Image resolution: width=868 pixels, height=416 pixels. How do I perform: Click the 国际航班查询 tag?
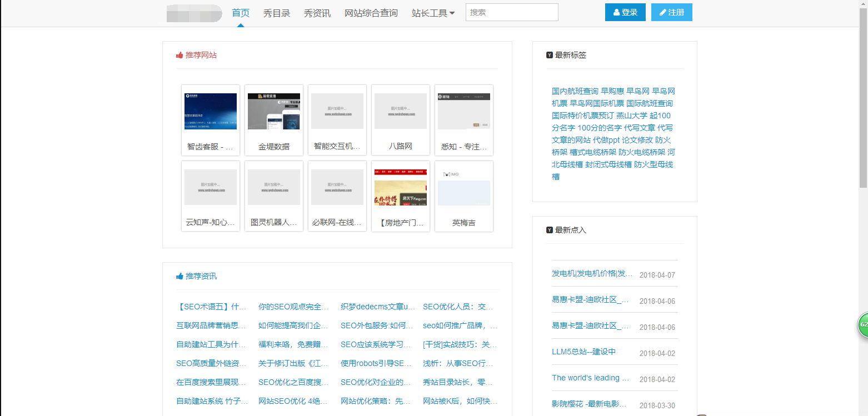[650, 103]
